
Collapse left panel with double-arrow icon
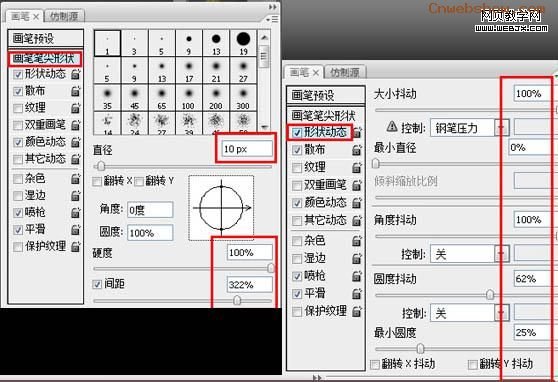click(x=272, y=7)
